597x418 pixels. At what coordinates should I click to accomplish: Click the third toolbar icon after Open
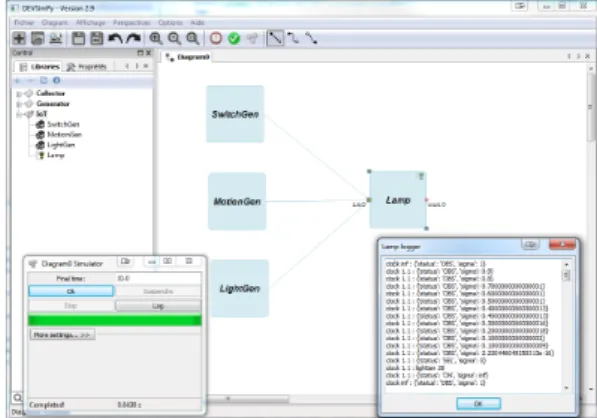[56, 38]
